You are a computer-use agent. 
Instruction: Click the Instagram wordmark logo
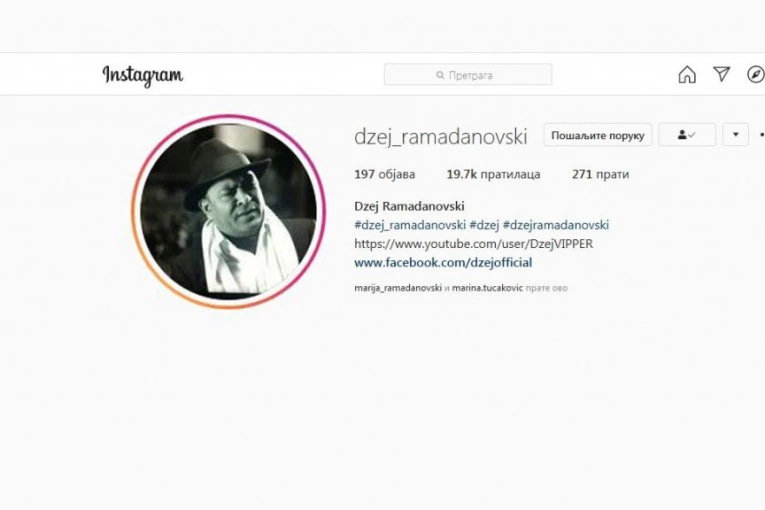(142, 76)
